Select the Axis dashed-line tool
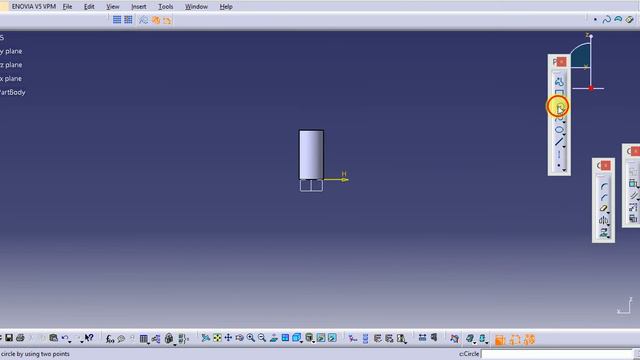Screen dimensions: 640x360 tap(558, 154)
